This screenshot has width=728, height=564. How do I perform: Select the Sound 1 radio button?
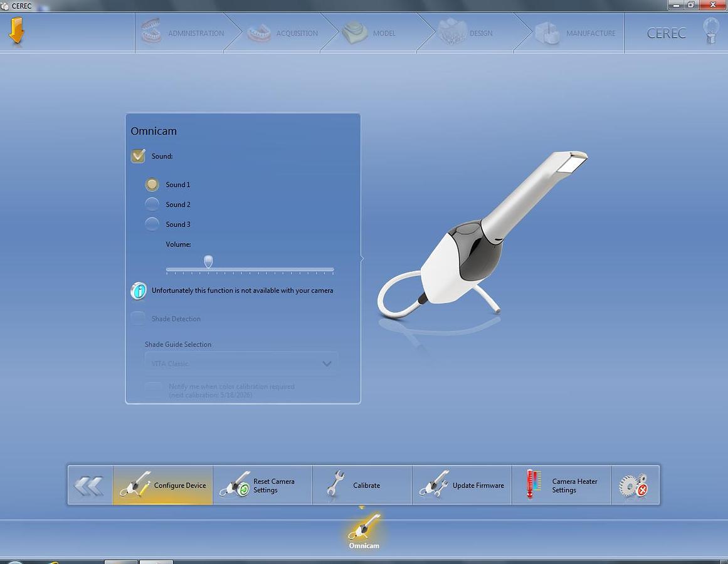pos(152,185)
